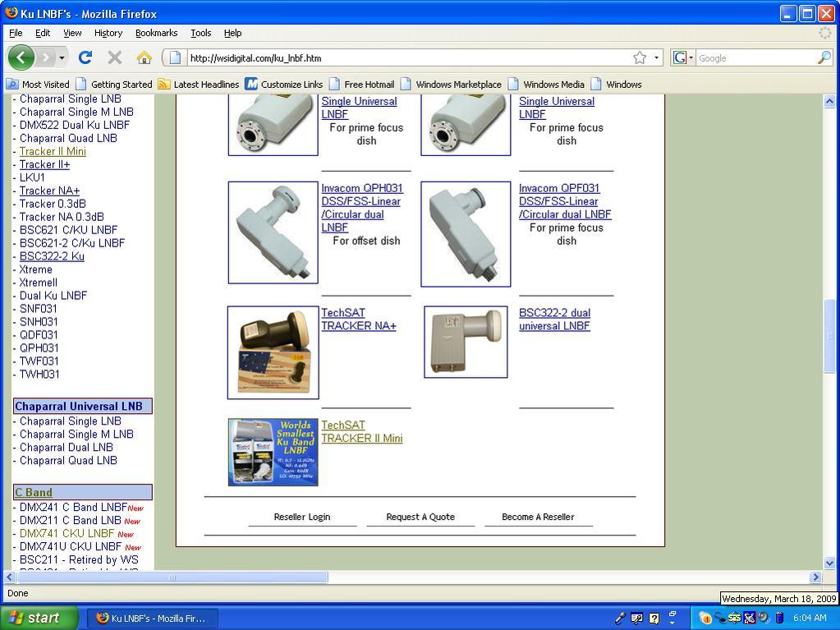Open the Invacom QPH031 product link
The height and width of the screenshot is (630, 840).
tap(361, 208)
